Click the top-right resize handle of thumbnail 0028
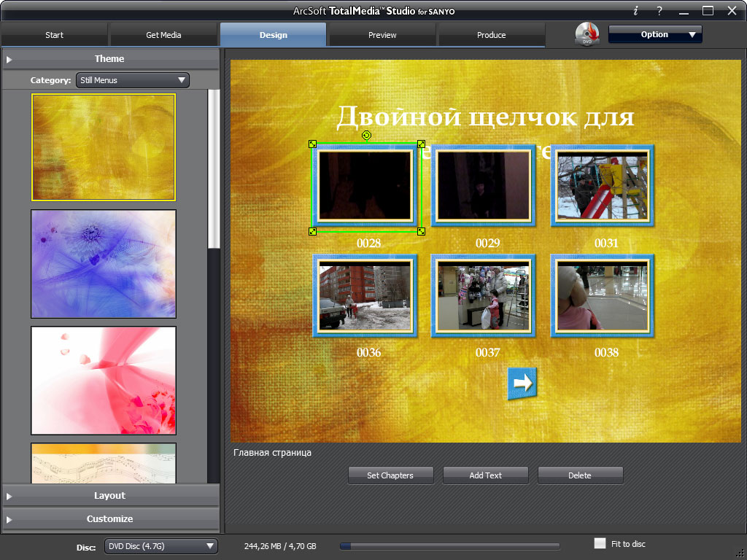The width and height of the screenshot is (747, 560). [x=421, y=144]
